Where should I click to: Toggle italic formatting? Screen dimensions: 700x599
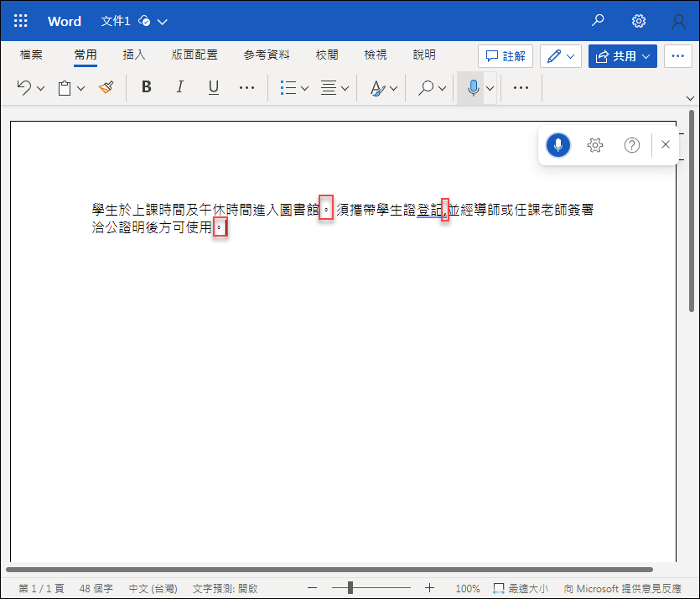click(180, 87)
